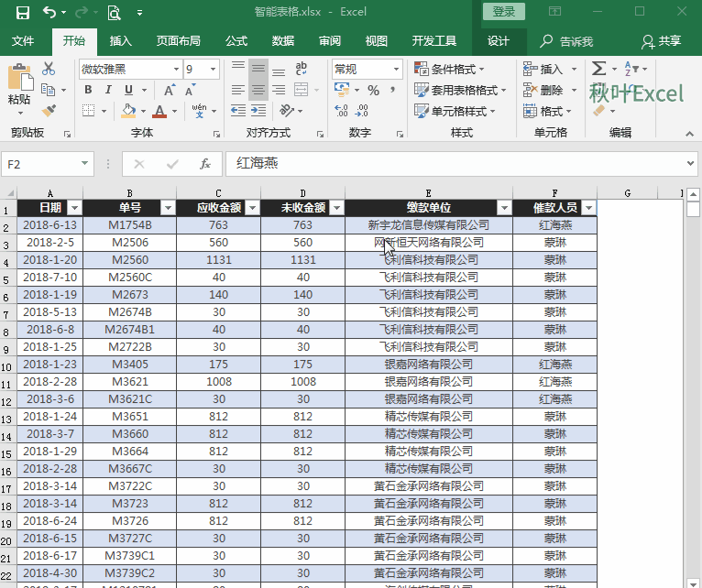Toggle Italic formatting
The width and height of the screenshot is (702, 588).
[x=108, y=90]
